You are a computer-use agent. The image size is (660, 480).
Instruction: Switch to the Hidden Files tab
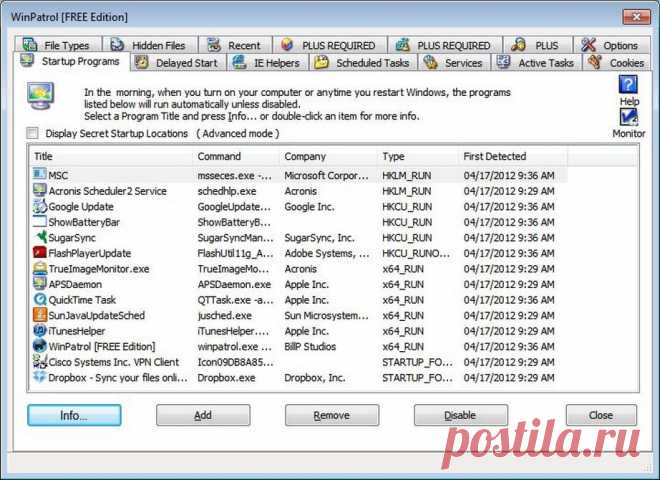pyautogui.click(x=149, y=45)
